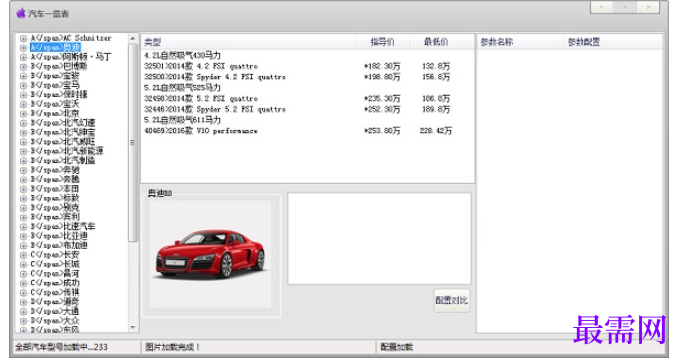Select 比速汽车 in the brand tree
This screenshot has width=685, height=361.
point(63,226)
